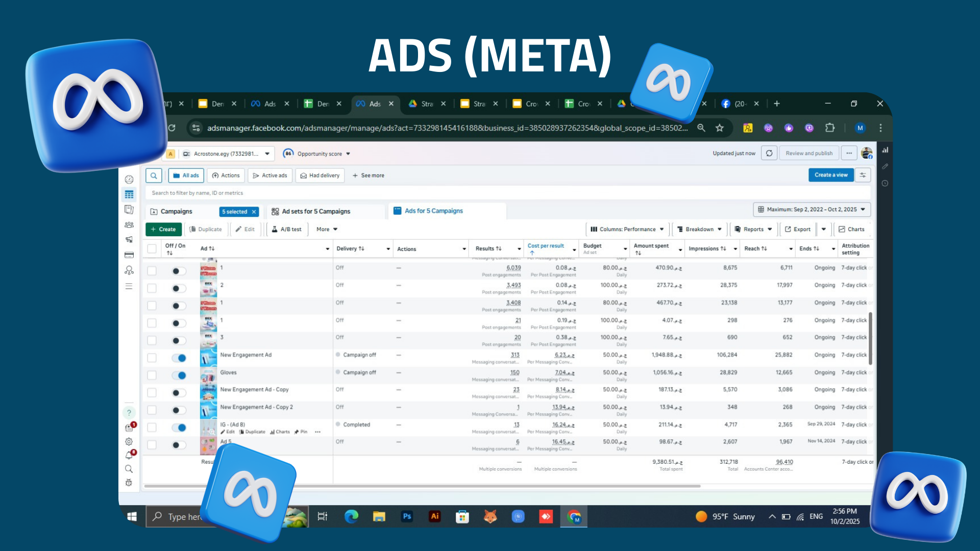
Task: Bookmark page with the star icon
Action: 720,128
